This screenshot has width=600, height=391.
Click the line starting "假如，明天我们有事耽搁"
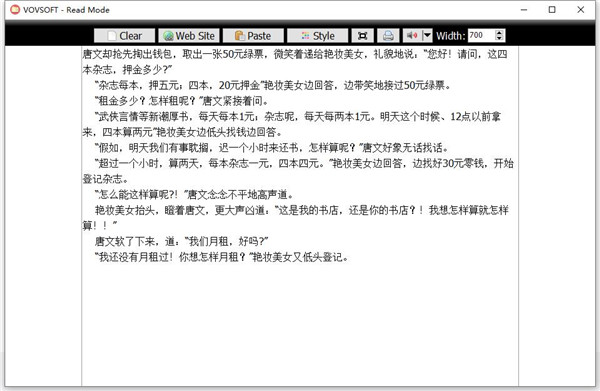[x=272, y=148]
